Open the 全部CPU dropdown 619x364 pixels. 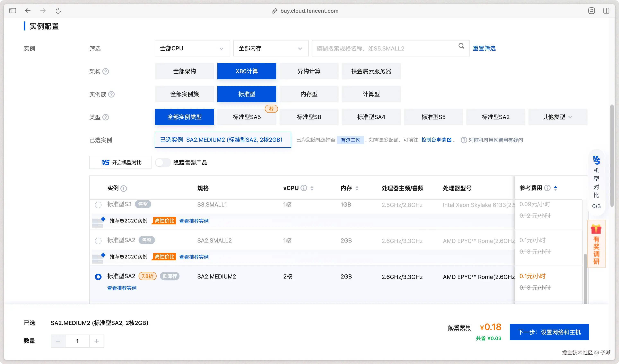point(192,48)
